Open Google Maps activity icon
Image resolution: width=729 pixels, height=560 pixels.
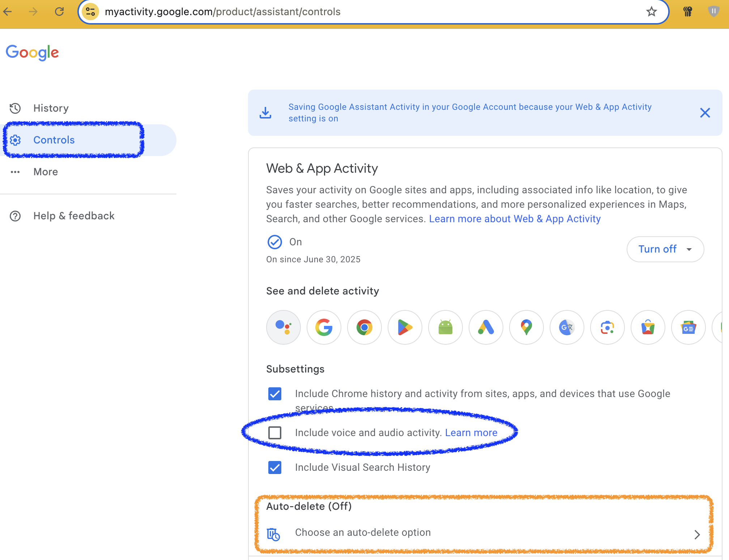[526, 327]
